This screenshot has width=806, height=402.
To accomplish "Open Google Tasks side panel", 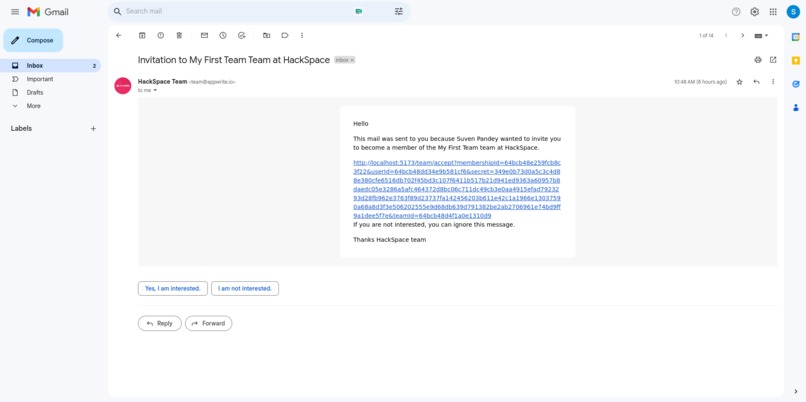I will tap(796, 84).
